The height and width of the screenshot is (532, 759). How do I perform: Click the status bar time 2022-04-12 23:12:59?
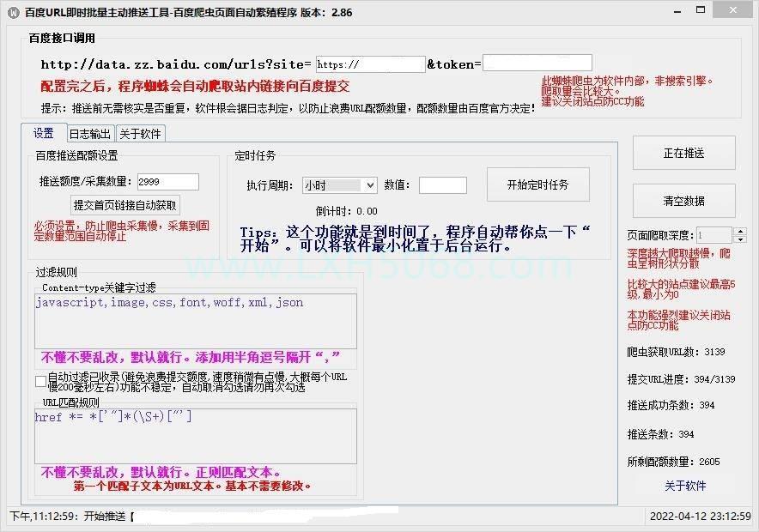point(700,516)
